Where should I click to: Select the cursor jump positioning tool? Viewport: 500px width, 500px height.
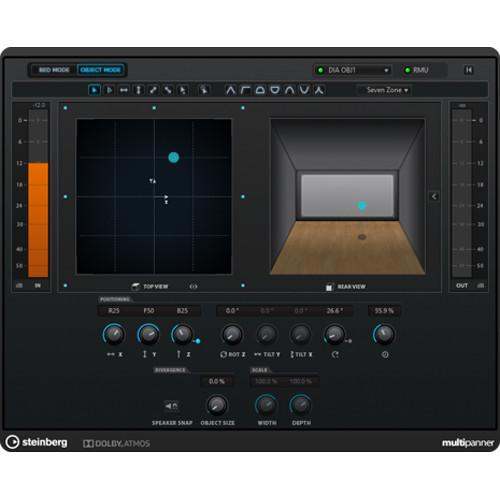pos(183,90)
